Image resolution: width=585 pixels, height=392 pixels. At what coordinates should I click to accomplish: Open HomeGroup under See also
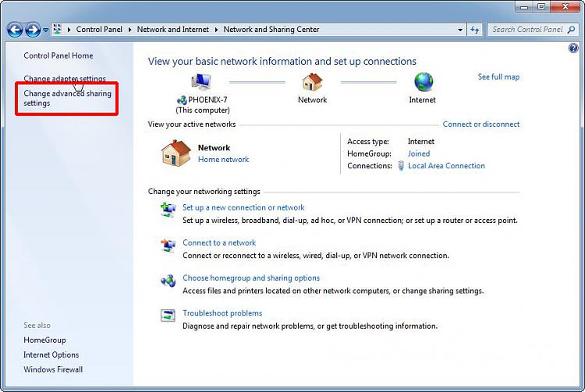pos(44,340)
